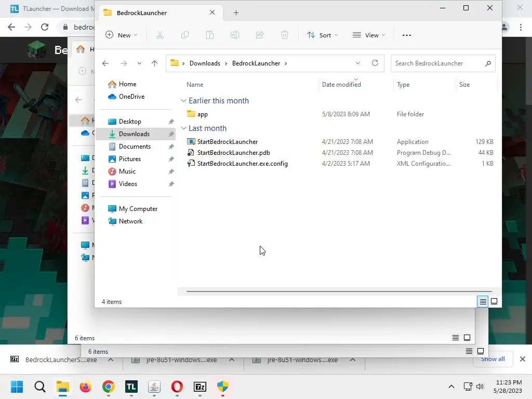This screenshot has height=399, width=532.
Task: Switch to large thumbnails view icon
Action: (x=494, y=301)
